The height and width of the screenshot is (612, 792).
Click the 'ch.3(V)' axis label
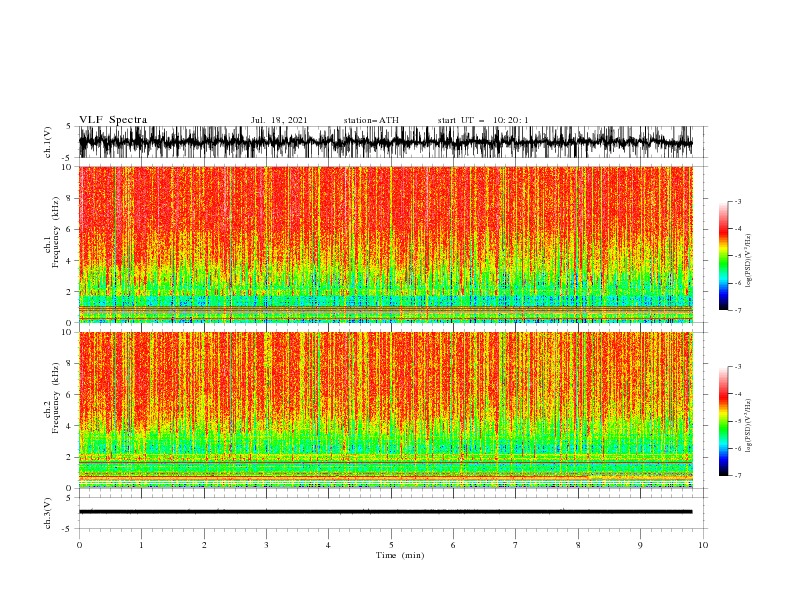(x=48, y=513)
